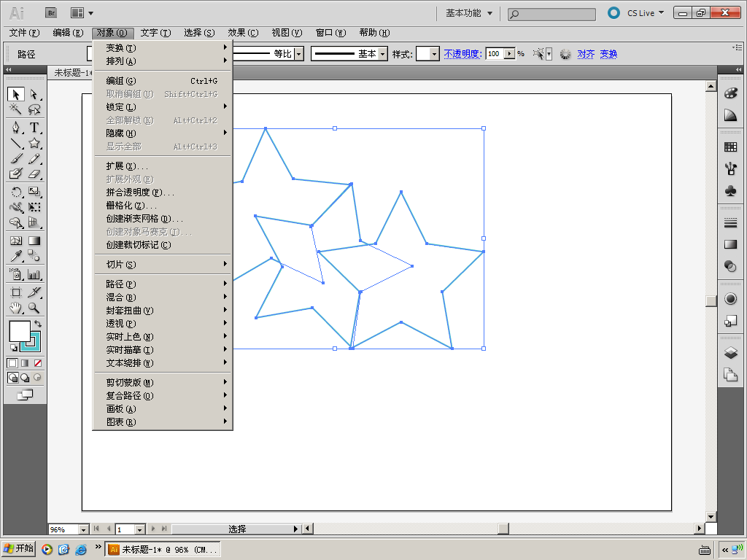The image size is (747, 560).
Task: Select the Pencil tool
Action: pos(34,158)
